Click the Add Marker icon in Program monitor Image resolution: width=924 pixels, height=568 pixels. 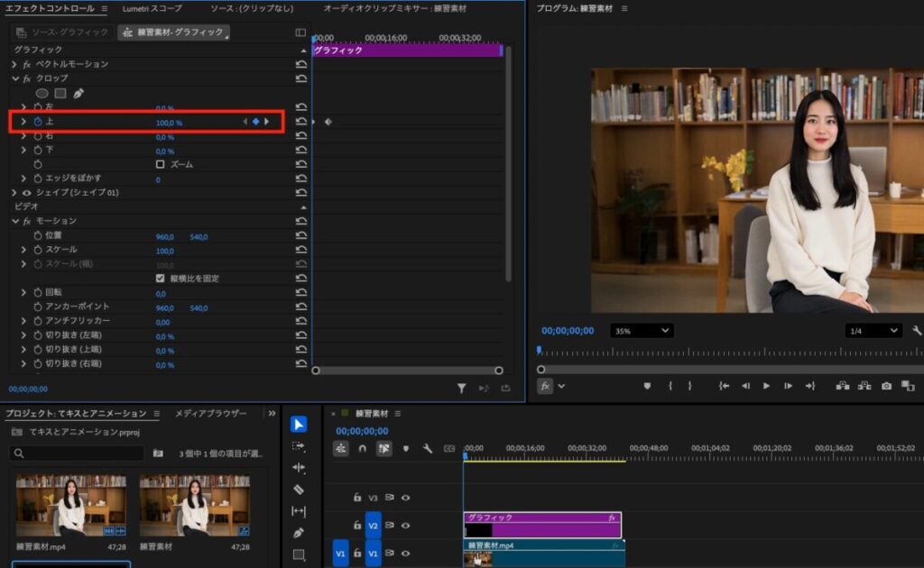pyautogui.click(x=647, y=386)
